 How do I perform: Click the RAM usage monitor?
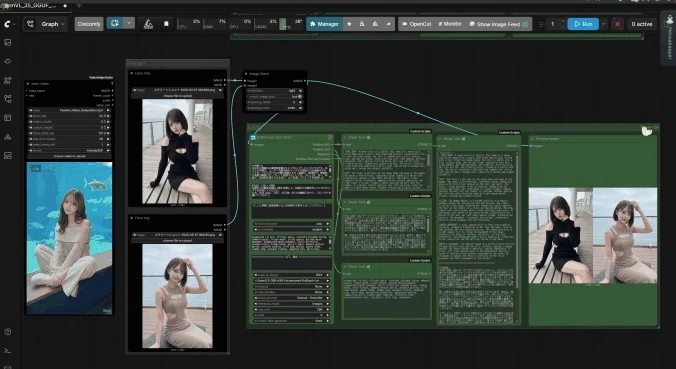click(x=215, y=24)
